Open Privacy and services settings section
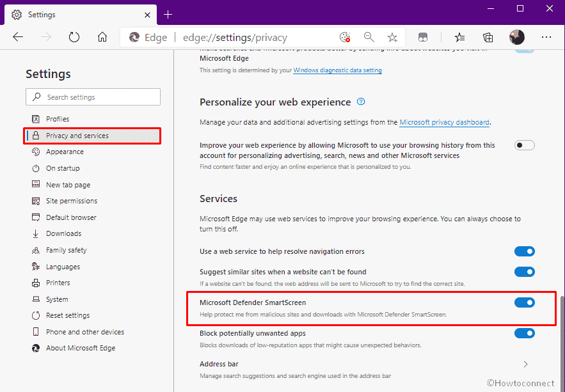565x392 pixels. point(93,136)
